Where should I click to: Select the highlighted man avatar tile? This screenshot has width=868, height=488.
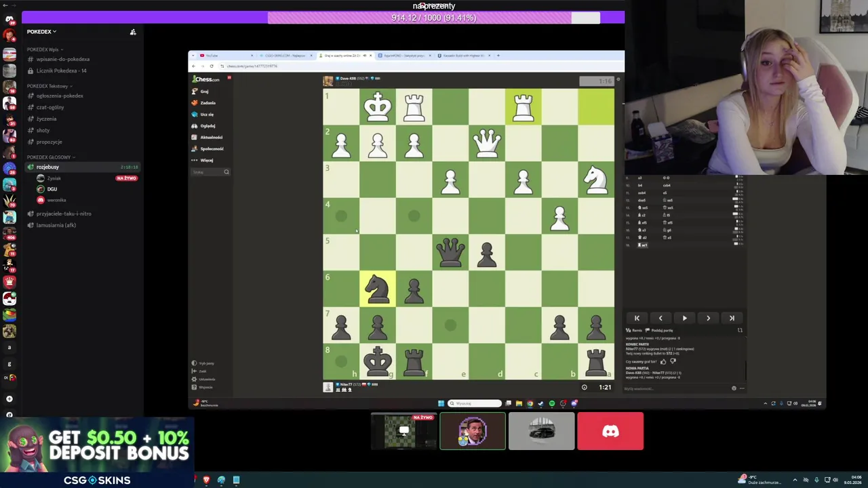coord(473,431)
